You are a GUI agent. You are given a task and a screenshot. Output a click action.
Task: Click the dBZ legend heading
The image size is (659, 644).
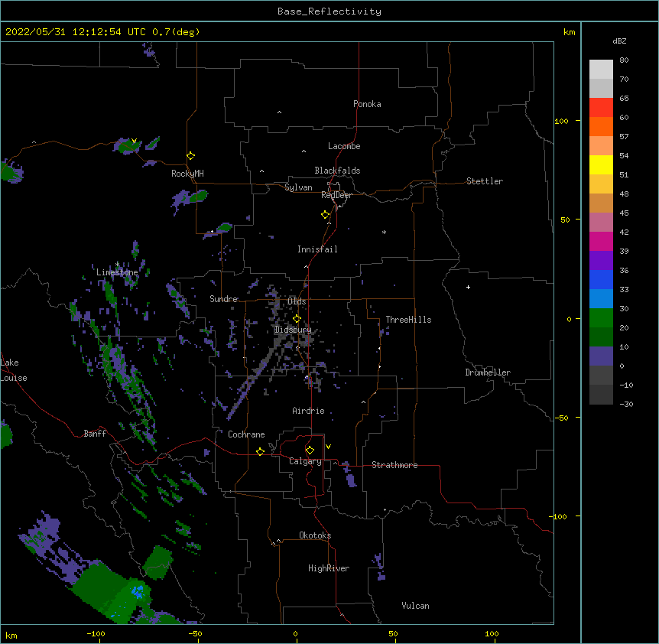click(x=619, y=41)
